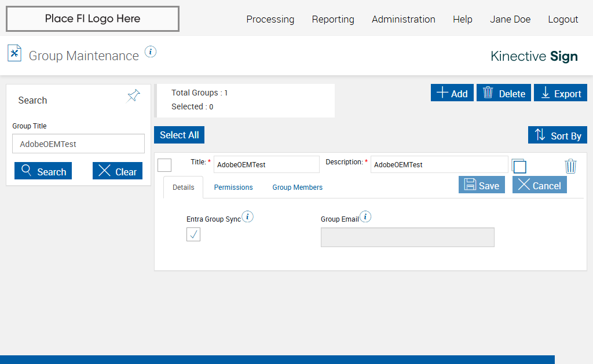Export the groups list
The width and height of the screenshot is (593, 364).
560,93
